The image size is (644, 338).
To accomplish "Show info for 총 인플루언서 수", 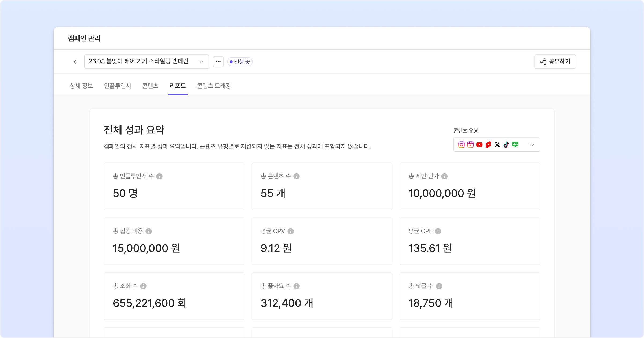I will 159,176.
